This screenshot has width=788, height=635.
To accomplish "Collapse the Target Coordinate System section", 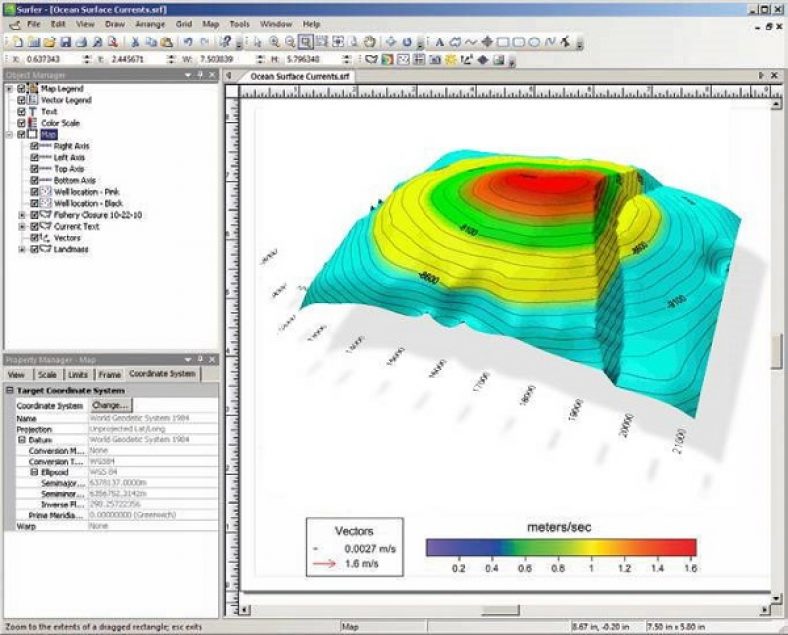I will pos(9,390).
